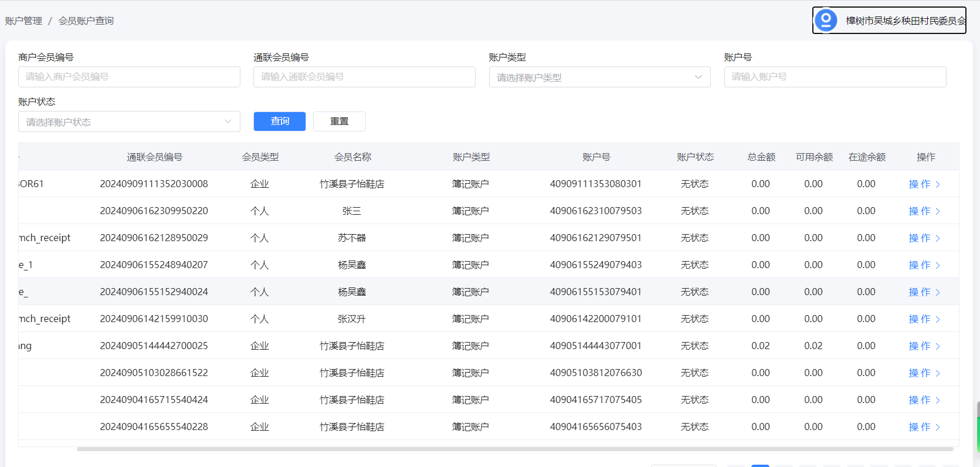Focus the 通联会员编号 input field

click(x=364, y=77)
